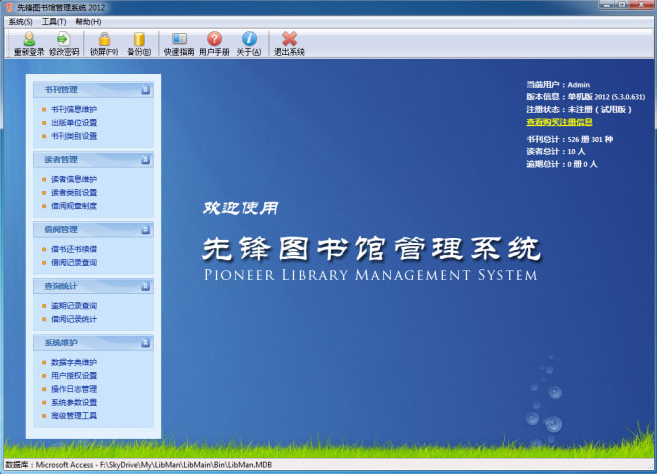Click the 查询统计 section header title
This screenshot has width=657, height=474.
pyautogui.click(x=61, y=286)
